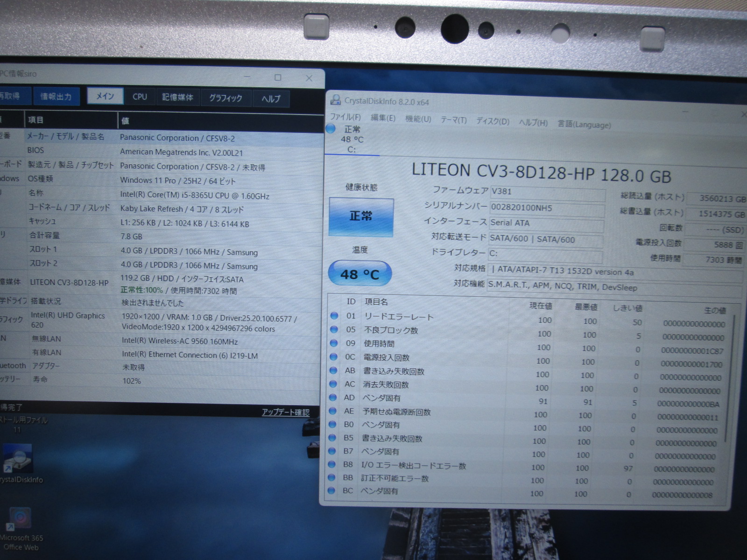Select the battery 寿命 value '102%'
The image size is (747, 560).
tap(131, 381)
